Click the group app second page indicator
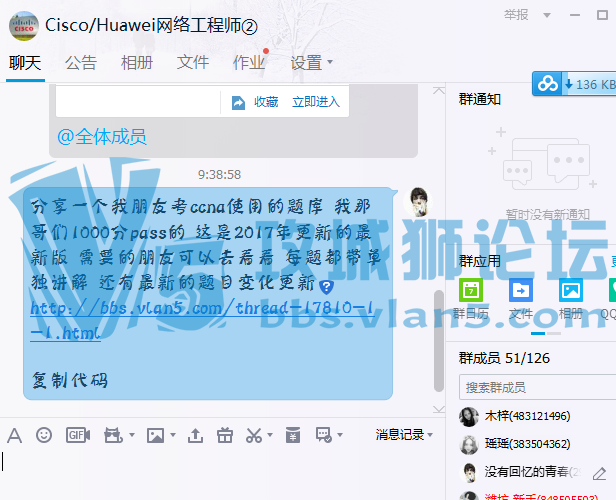 (x=554, y=333)
